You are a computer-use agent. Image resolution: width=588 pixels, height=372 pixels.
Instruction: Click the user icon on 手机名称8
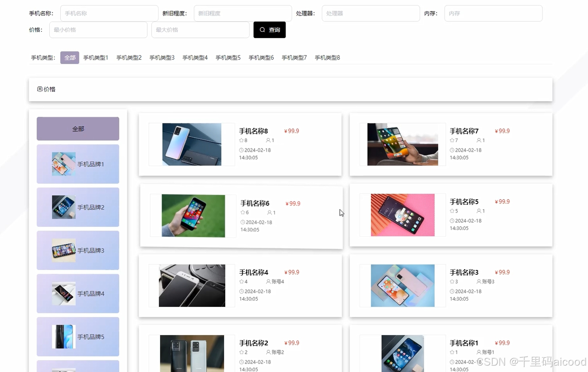click(268, 140)
